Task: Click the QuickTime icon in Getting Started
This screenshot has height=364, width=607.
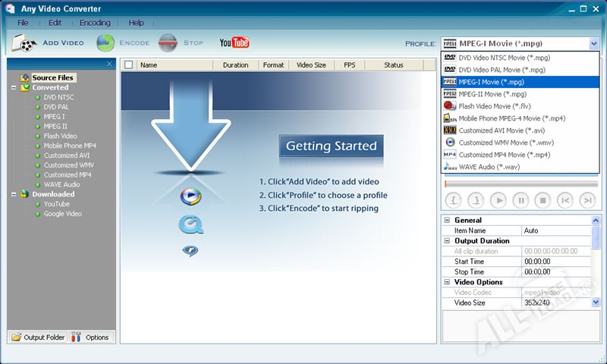Action: coord(190,224)
